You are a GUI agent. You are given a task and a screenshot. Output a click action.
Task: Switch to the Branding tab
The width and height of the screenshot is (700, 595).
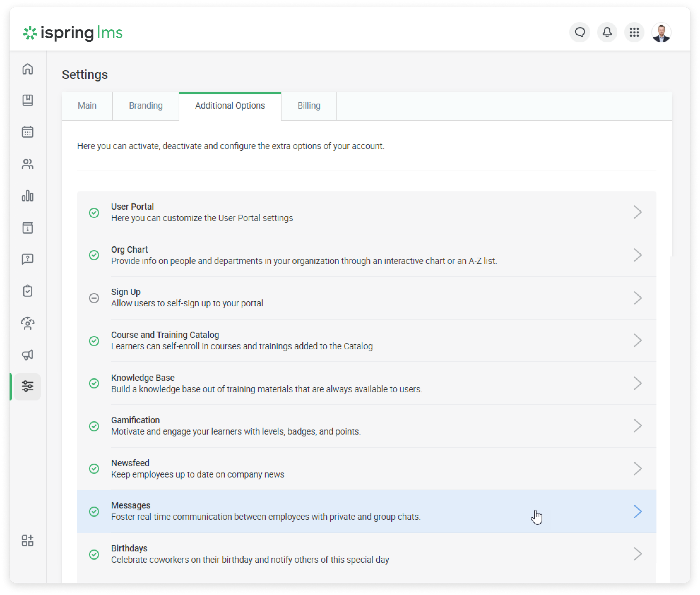(145, 106)
